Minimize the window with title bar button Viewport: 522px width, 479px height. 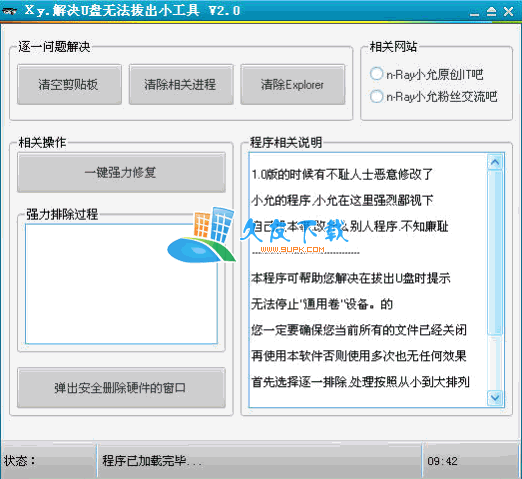(474, 13)
